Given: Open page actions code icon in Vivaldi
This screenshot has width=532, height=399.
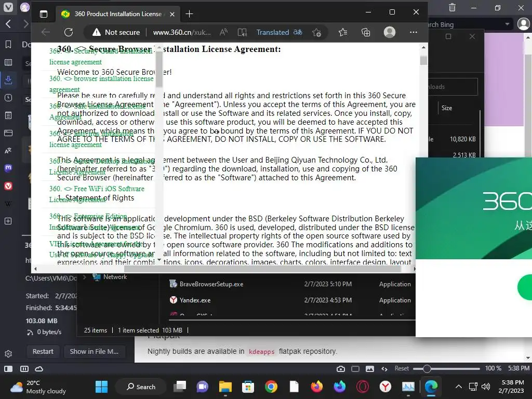Looking at the screenshot, I should pos(384,369).
